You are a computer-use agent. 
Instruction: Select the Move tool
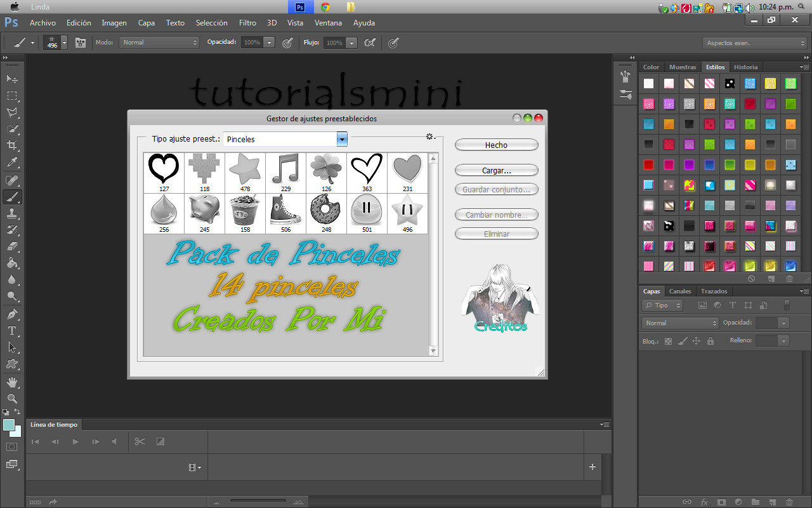tap(12, 79)
